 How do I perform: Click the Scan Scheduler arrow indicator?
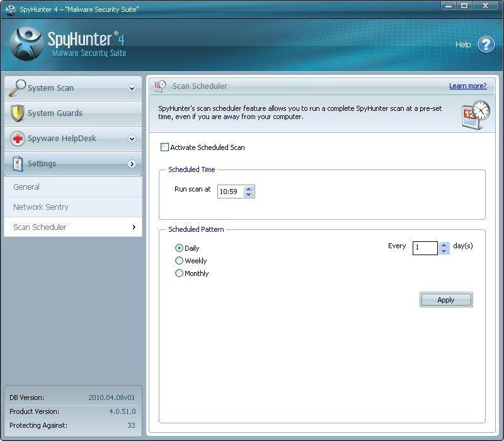tap(134, 227)
